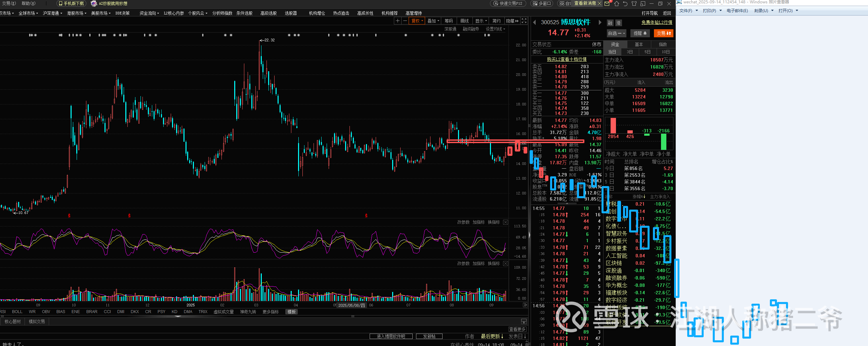Expand the 全球市场 menu
868x346 pixels.
point(28,13)
